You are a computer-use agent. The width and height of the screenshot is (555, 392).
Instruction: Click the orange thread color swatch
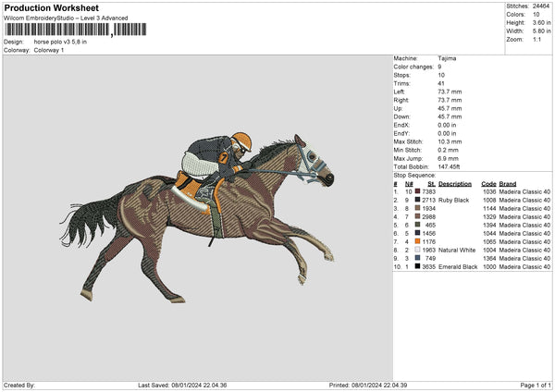click(x=418, y=241)
